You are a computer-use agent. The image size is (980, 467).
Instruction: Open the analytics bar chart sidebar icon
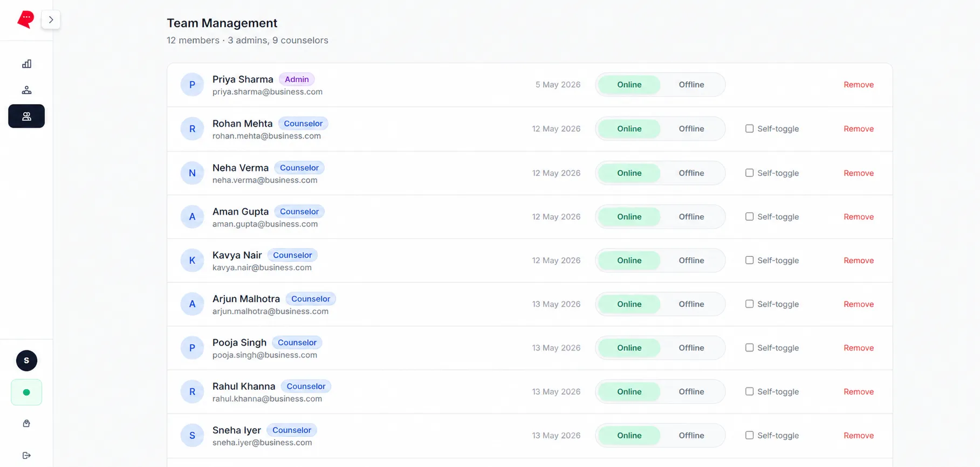[x=26, y=64]
